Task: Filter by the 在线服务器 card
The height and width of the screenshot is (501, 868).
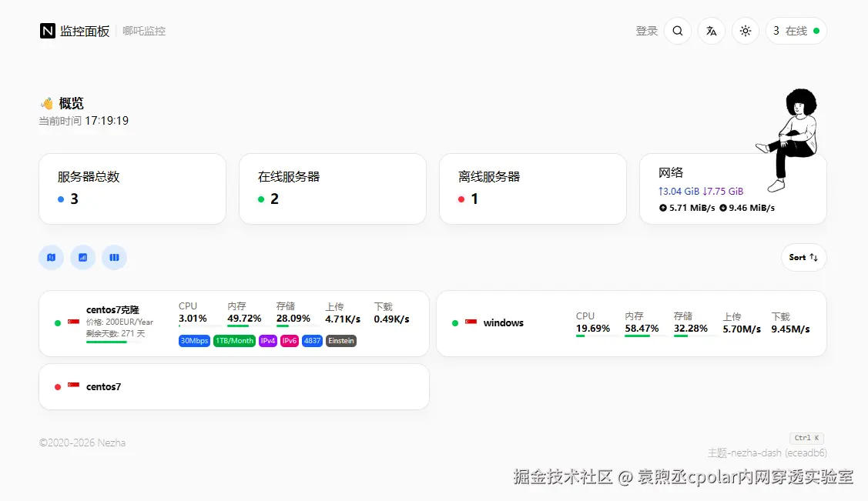Action: [x=333, y=189]
